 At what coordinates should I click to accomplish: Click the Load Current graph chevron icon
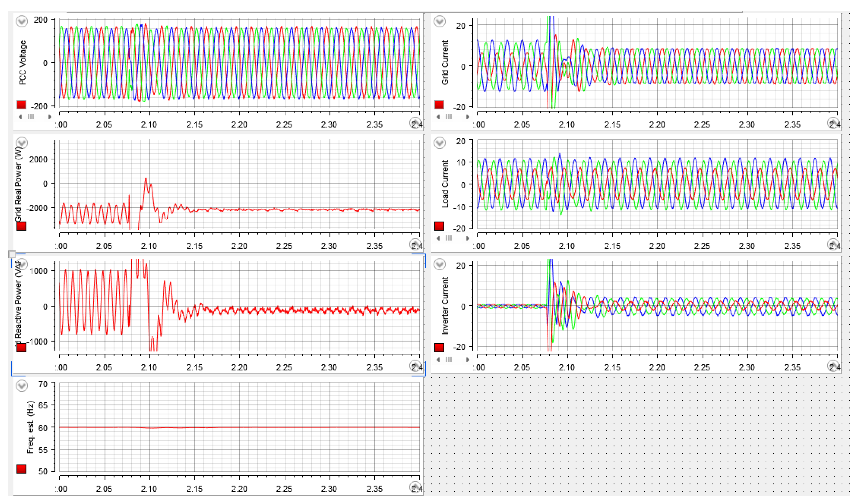(439, 142)
